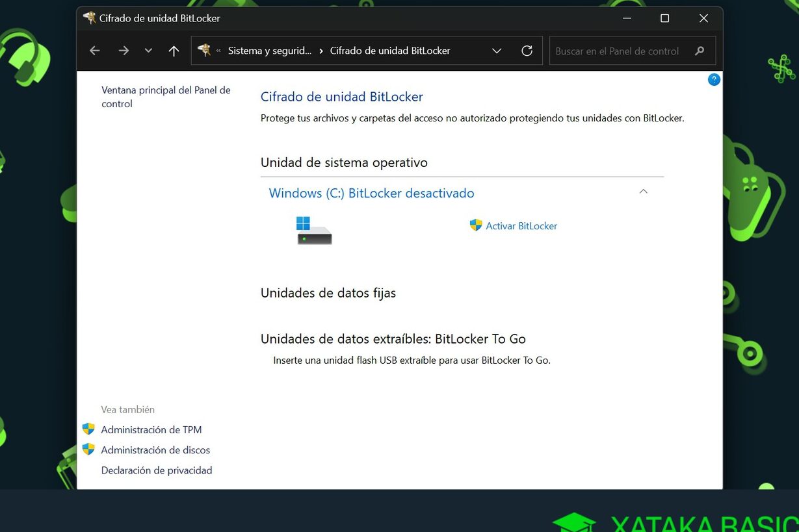This screenshot has width=799, height=532.
Task: Enable BitLocker via Activar BitLocker link
Action: click(x=521, y=225)
